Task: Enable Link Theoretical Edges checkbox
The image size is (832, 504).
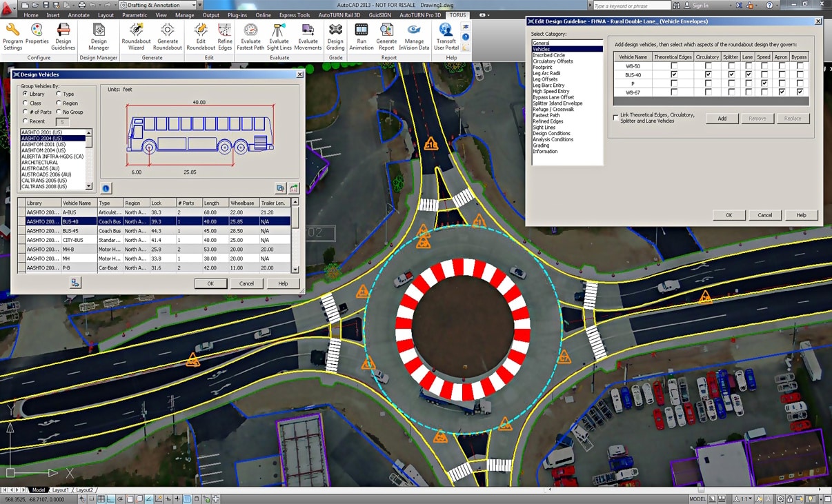Action: [x=616, y=118]
